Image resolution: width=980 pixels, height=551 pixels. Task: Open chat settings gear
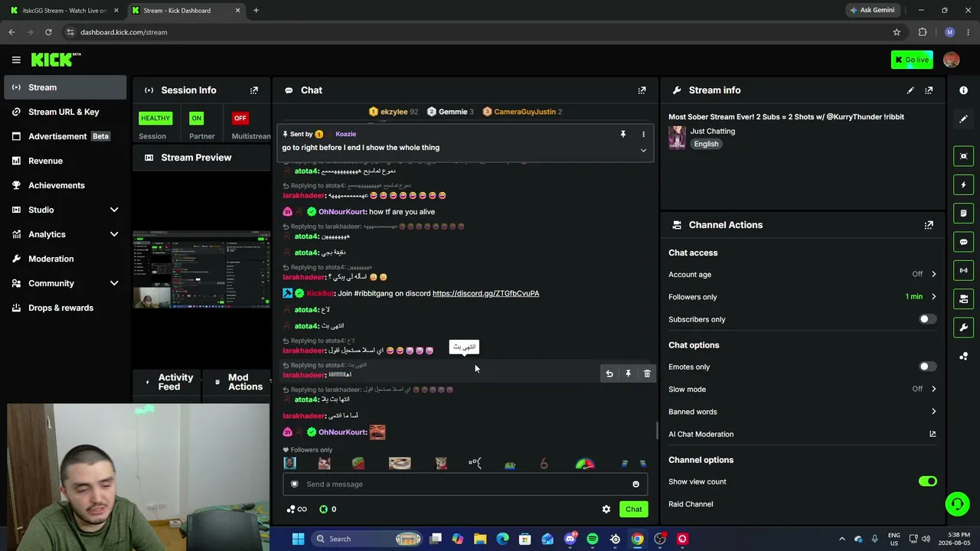(606, 509)
